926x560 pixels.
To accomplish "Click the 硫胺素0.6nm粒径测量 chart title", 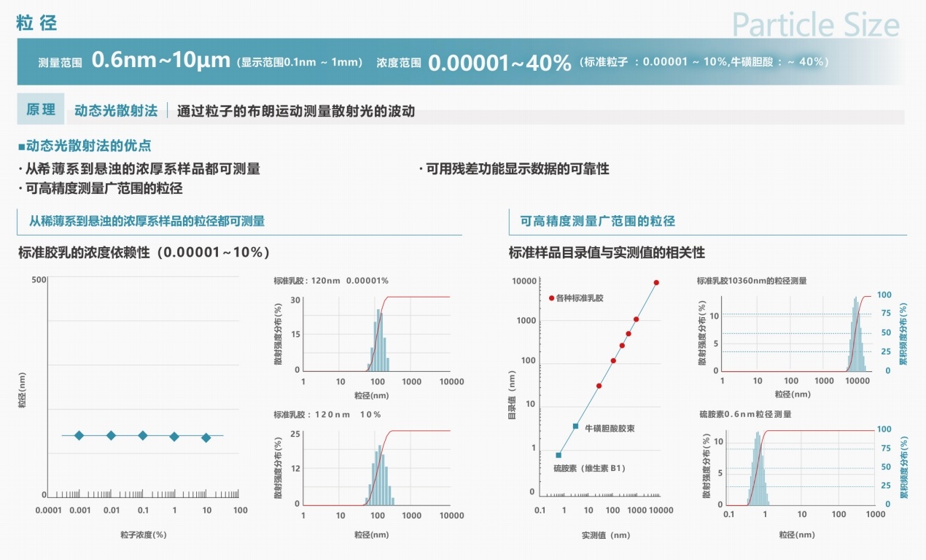I will click(x=745, y=414).
